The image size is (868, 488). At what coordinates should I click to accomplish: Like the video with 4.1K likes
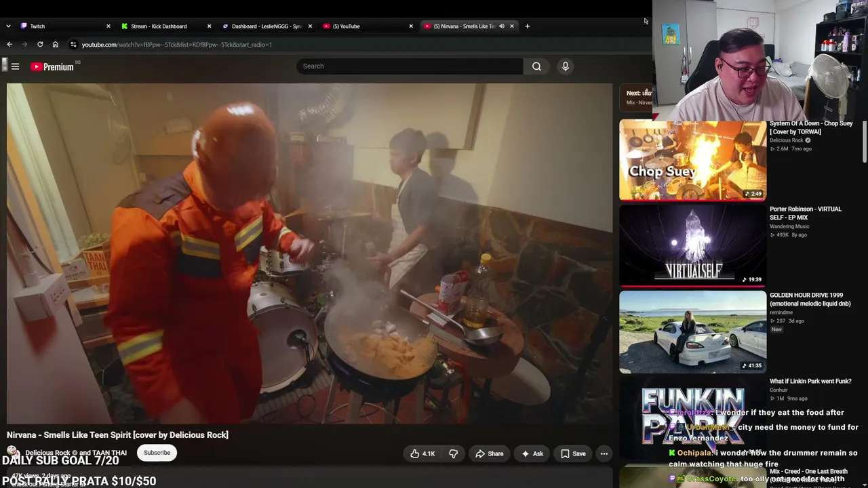point(421,453)
